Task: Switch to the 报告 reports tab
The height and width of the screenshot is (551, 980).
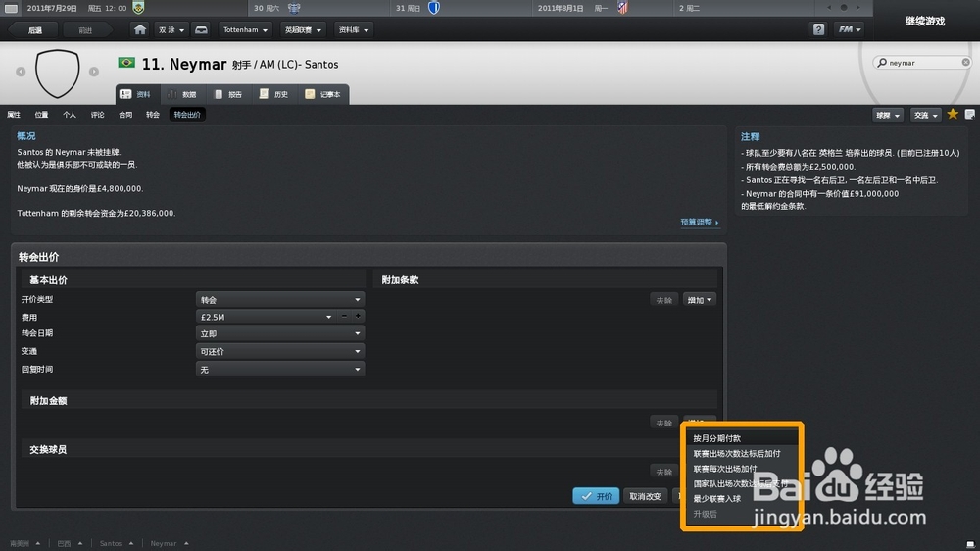Action: [x=228, y=94]
